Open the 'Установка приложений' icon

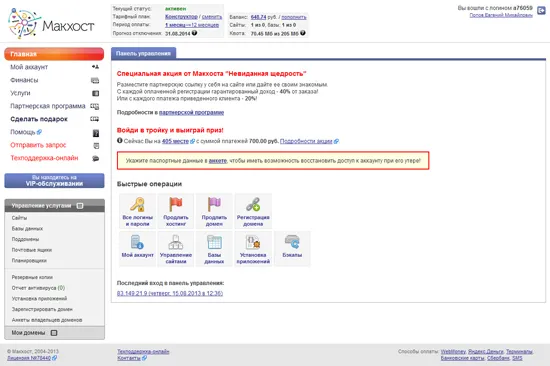click(x=253, y=242)
